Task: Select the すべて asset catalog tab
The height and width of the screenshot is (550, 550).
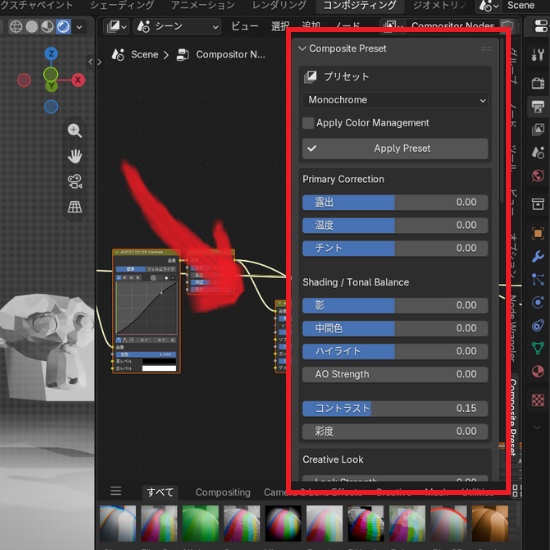Action: tap(160, 492)
